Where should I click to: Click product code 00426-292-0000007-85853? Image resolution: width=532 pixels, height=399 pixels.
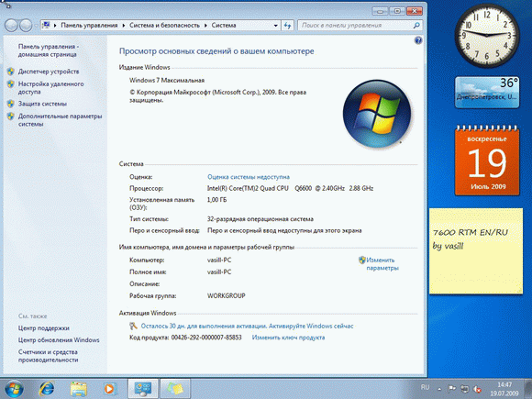pyautogui.click(x=206, y=338)
